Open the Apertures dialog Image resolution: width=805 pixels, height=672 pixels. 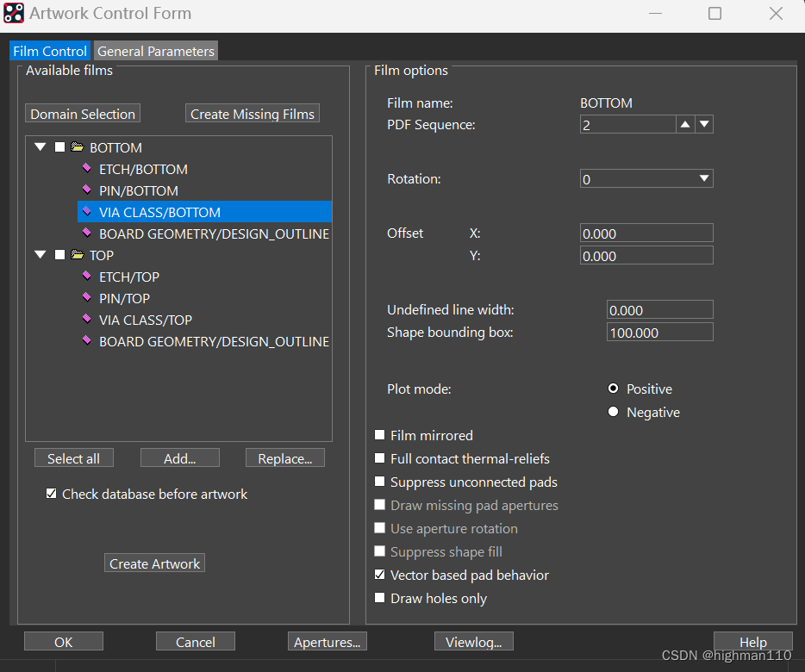coord(327,642)
